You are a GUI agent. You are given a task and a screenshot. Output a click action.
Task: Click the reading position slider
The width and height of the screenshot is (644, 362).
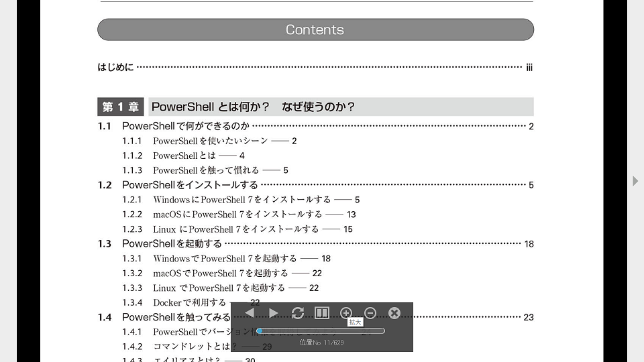pos(321,330)
